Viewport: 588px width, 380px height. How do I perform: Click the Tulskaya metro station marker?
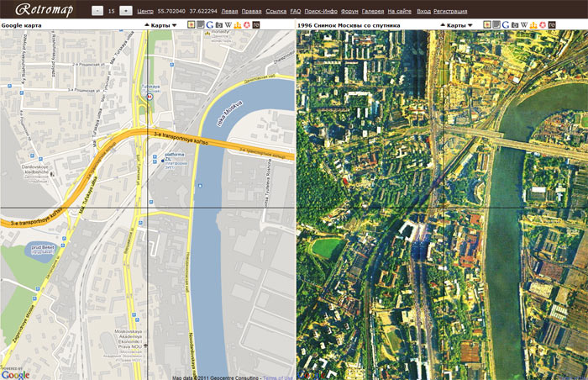point(150,97)
